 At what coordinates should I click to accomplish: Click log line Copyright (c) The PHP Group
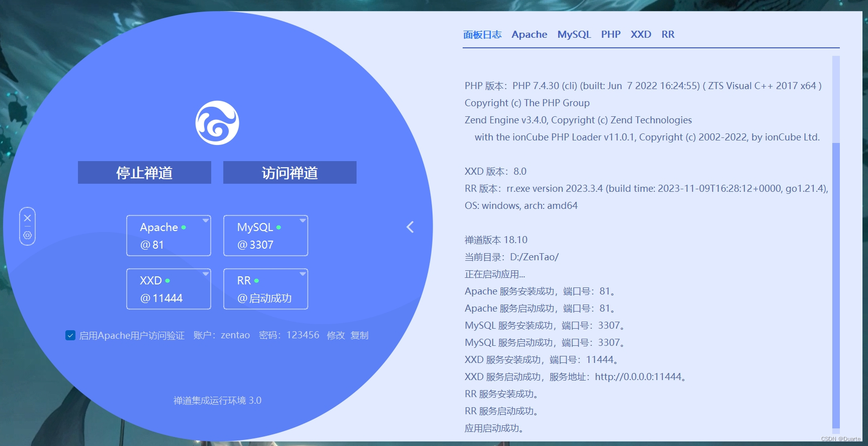(527, 103)
